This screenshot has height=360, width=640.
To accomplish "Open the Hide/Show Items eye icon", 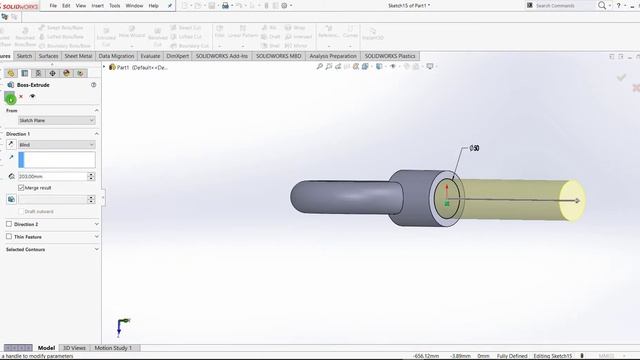I will [393, 67].
